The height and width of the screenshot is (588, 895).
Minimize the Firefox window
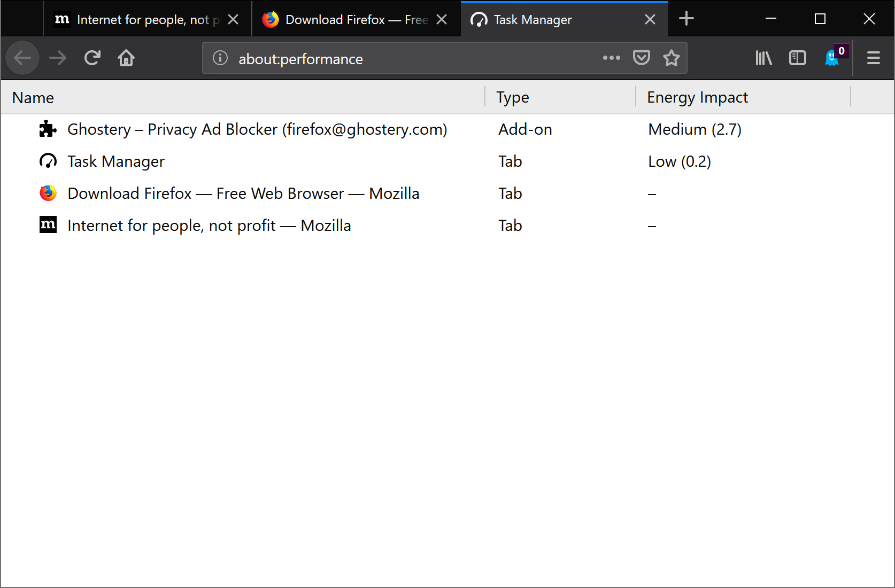point(771,19)
